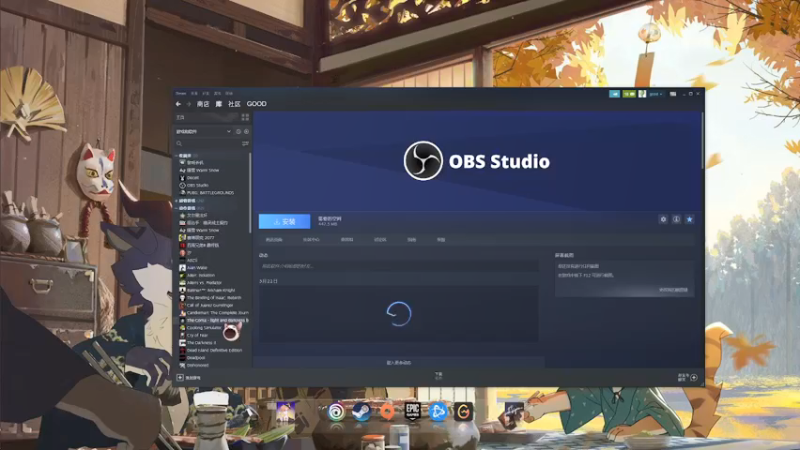Open the 游戏 (Games) menu
The width and height of the screenshot is (800, 450).
click(217, 93)
